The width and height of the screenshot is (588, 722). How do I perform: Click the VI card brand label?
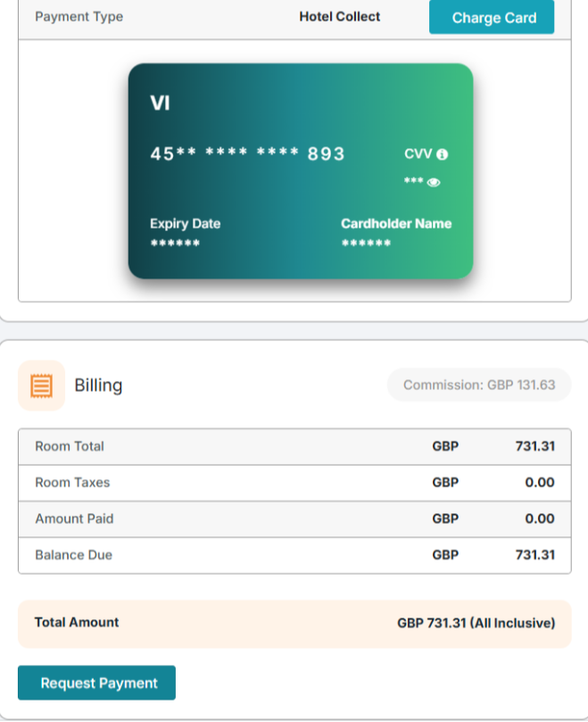160,104
